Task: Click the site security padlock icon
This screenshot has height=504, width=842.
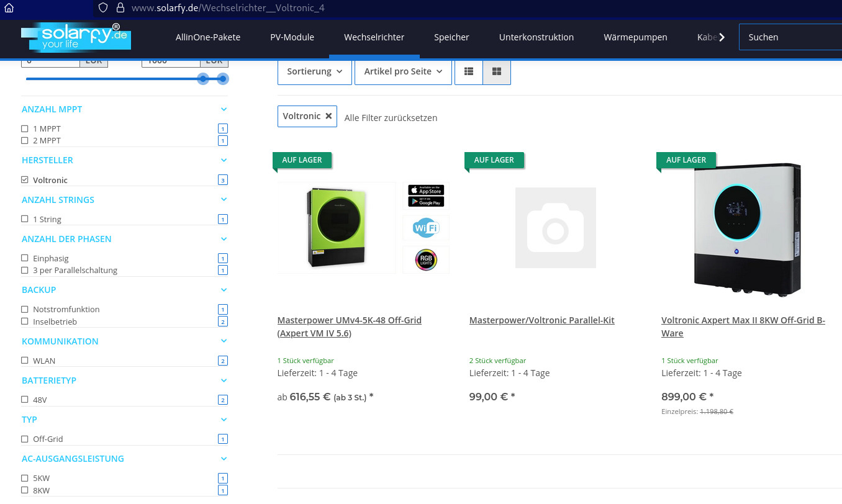Action: 120,8
